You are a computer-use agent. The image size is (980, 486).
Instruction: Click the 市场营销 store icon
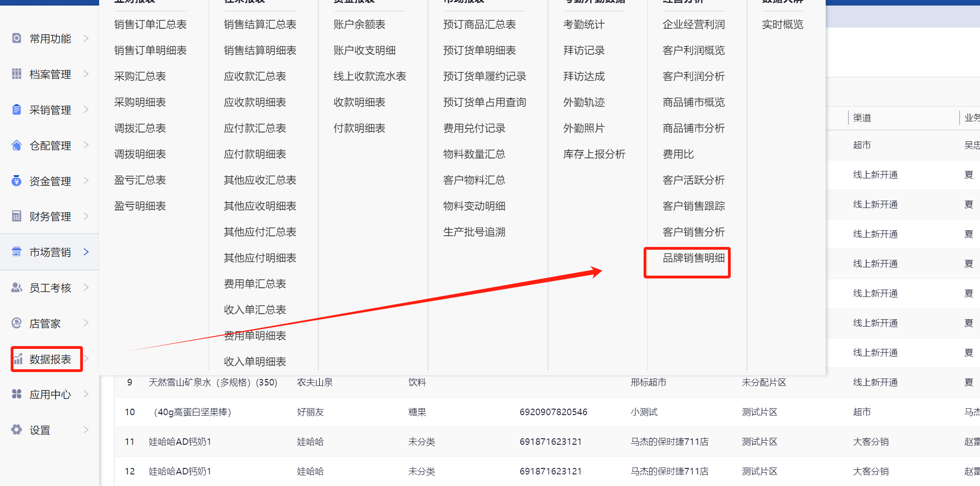[17, 252]
